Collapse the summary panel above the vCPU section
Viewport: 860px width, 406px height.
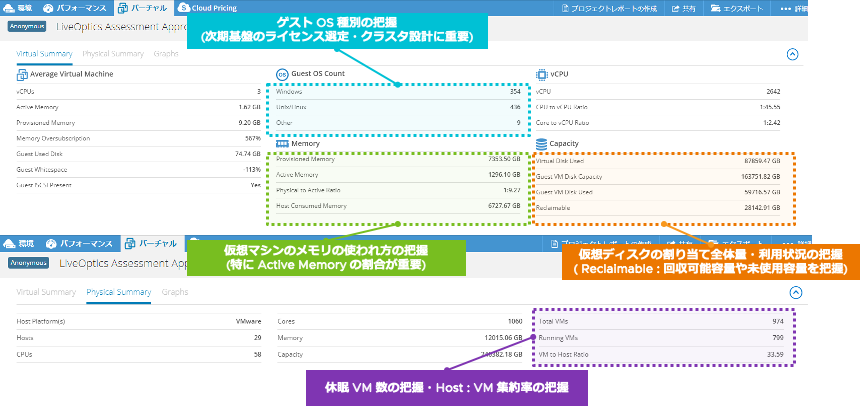point(793,54)
